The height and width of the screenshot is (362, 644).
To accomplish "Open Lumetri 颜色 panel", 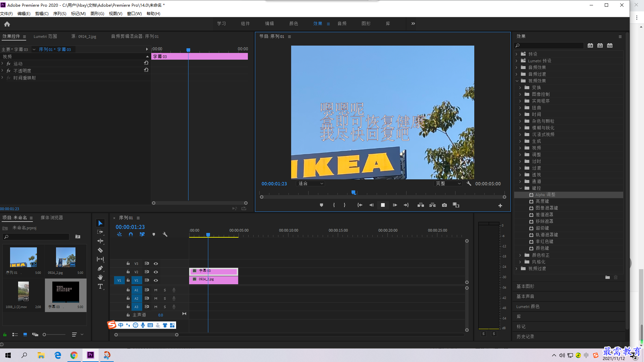I will pos(528,307).
